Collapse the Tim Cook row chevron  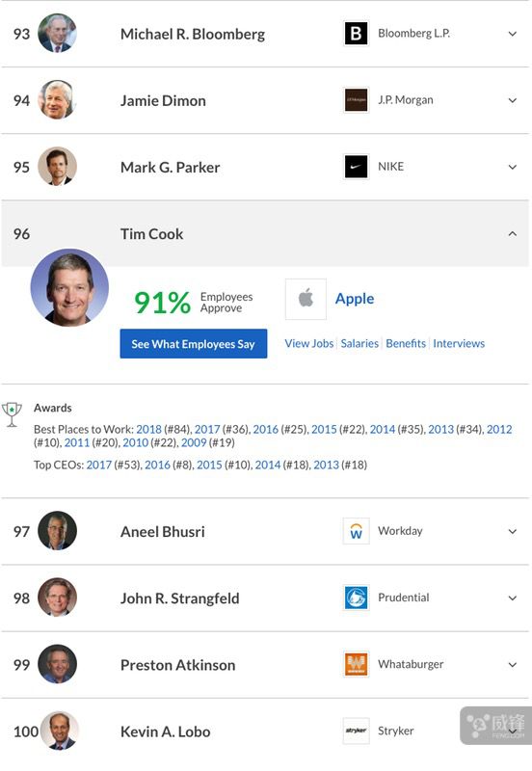pyautogui.click(x=513, y=233)
